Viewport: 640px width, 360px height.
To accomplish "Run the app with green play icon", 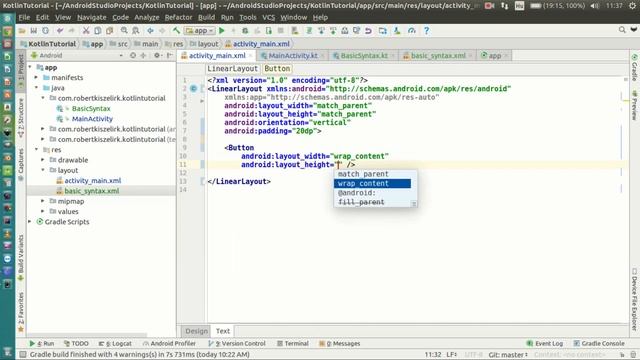I will [222, 31].
